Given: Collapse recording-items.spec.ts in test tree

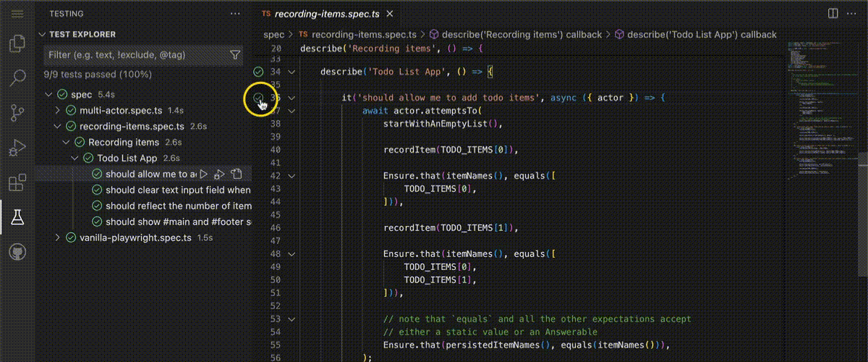Looking at the screenshot, I should point(58,126).
